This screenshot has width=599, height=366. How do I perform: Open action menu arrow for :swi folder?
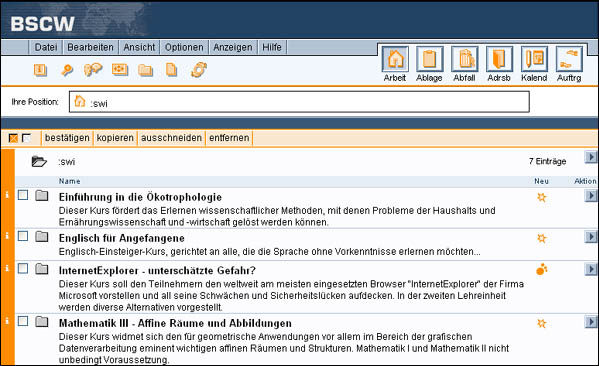pyautogui.click(x=591, y=157)
